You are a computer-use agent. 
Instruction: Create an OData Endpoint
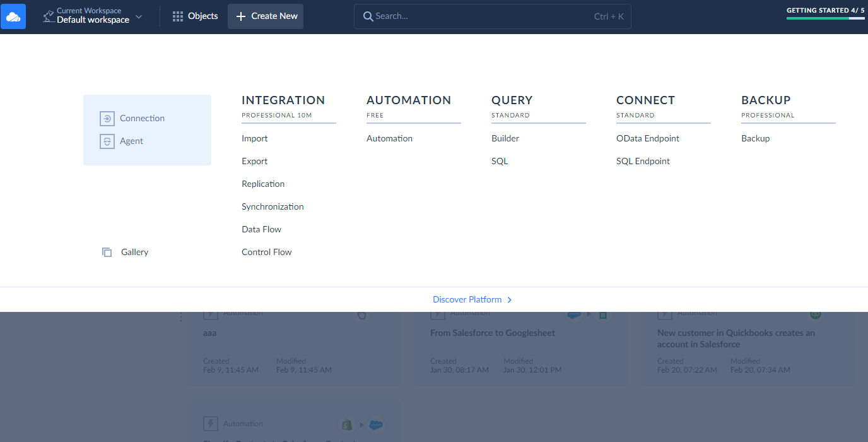[648, 138]
